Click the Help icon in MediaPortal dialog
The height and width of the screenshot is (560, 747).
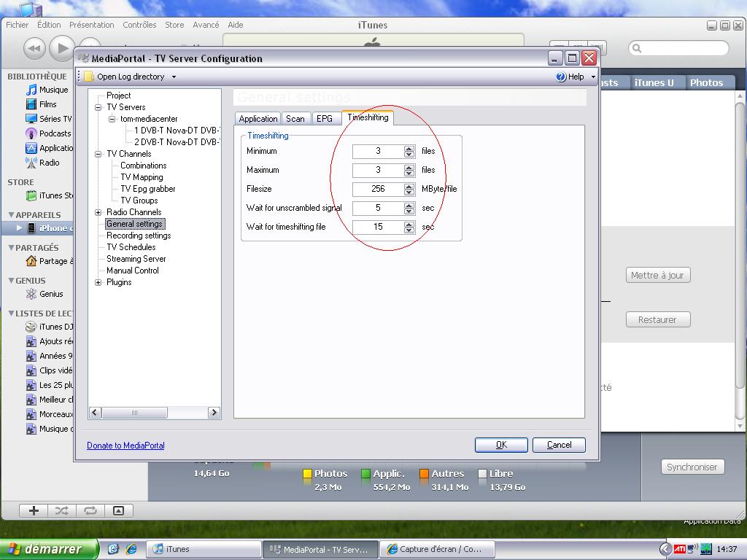(561, 77)
